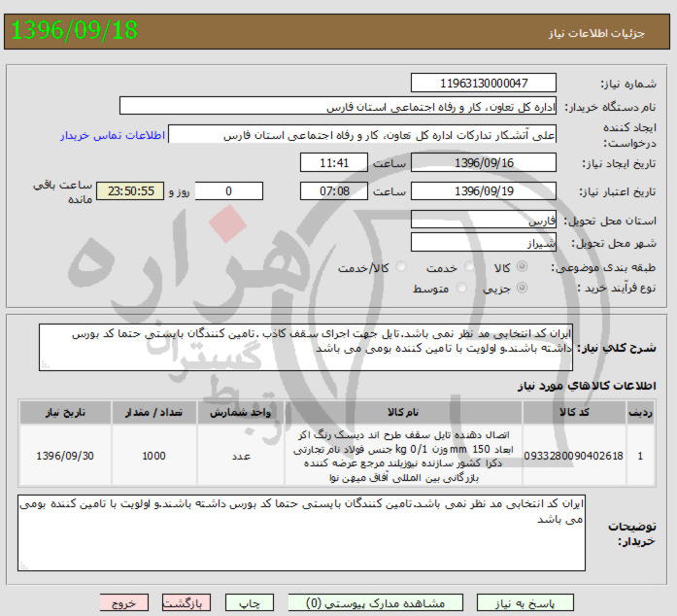Viewport: 677px width, 616px height.
Task: Click product code 0933280090402618 cell
Action: point(574,456)
